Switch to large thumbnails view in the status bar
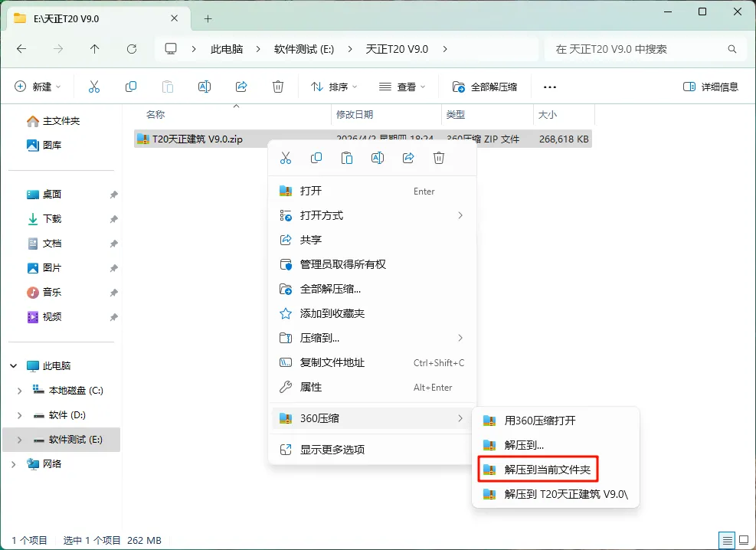The width and height of the screenshot is (756, 550). (744, 540)
